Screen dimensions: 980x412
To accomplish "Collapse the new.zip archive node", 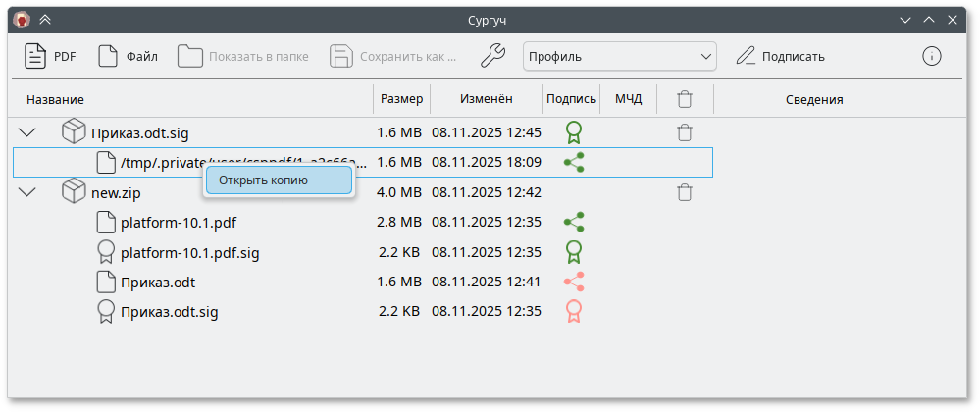I will (x=27, y=193).
